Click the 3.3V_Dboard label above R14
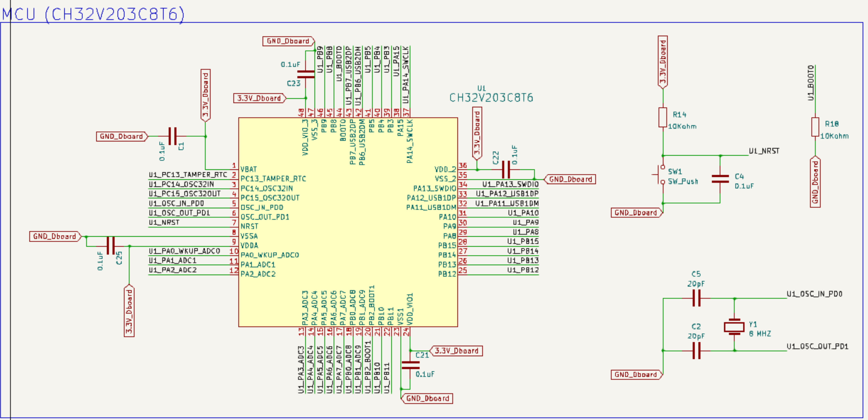 [663, 62]
